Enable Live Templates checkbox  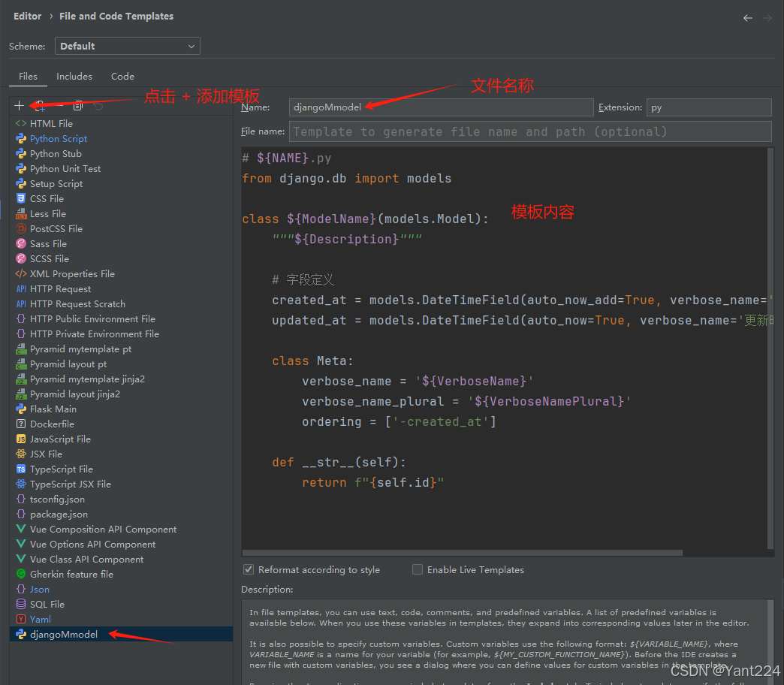point(418,569)
